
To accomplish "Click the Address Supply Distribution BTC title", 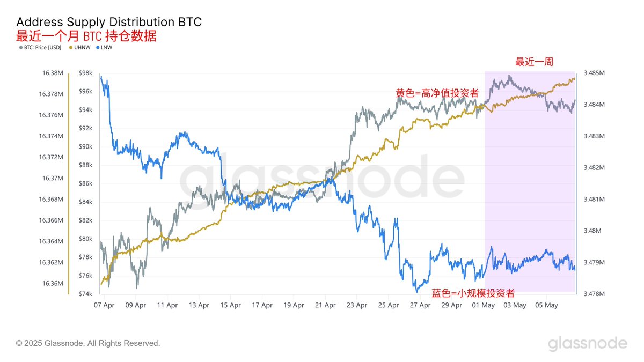I will pyautogui.click(x=109, y=23).
